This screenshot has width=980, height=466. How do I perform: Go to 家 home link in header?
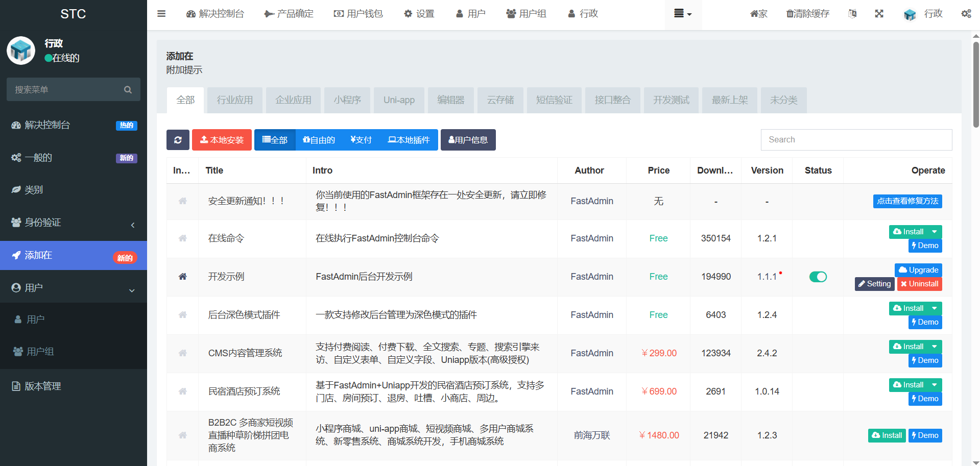(x=759, y=14)
